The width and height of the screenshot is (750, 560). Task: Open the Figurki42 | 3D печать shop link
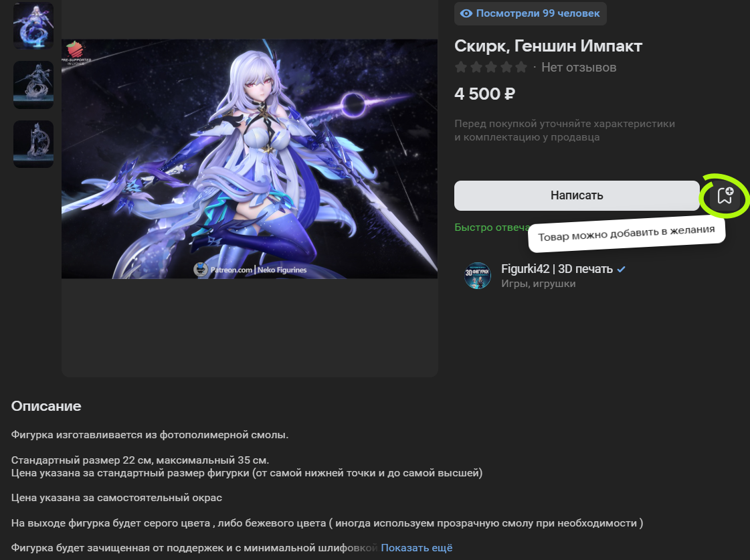[x=557, y=269]
